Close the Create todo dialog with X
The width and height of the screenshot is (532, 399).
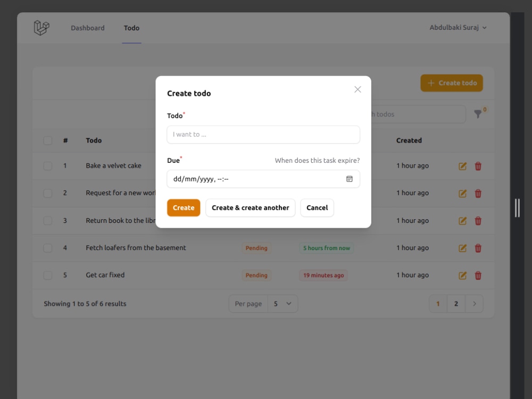click(x=358, y=89)
